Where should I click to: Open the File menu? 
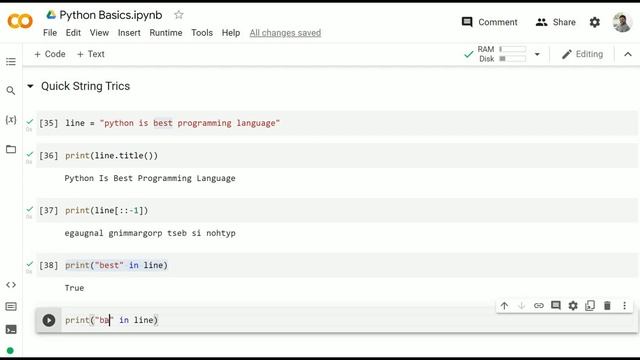pyautogui.click(x=50, y=33)
